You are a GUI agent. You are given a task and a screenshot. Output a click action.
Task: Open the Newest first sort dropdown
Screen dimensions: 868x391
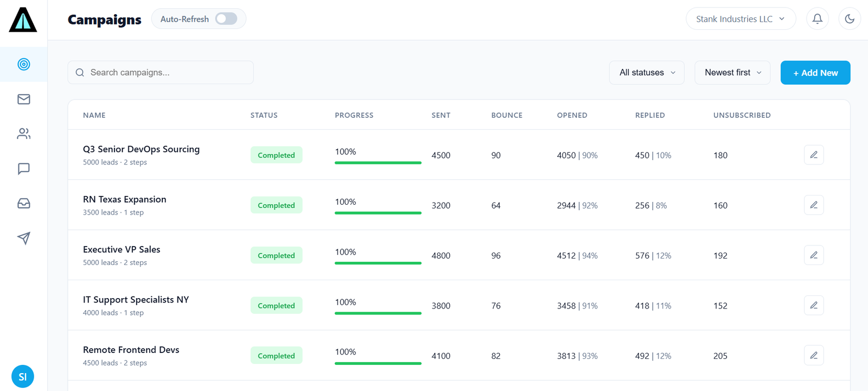732,72
